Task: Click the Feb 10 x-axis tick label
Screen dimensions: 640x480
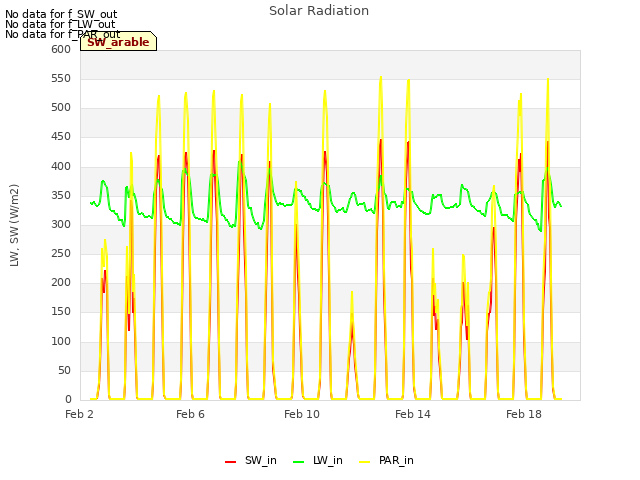Action: 302,414
